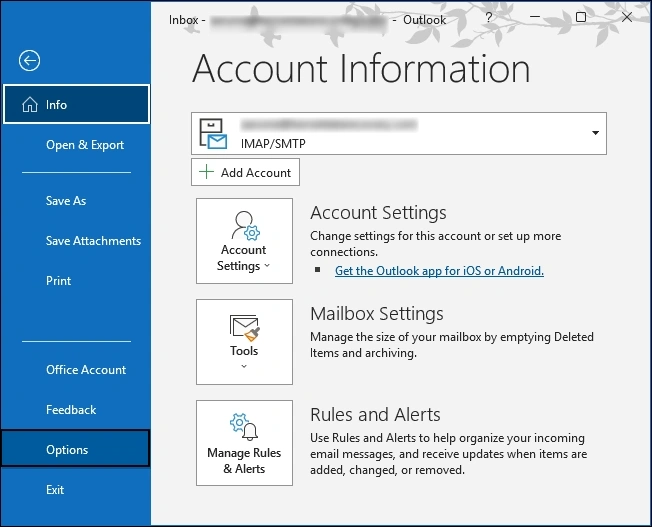Viewport: 652px width, 527px height.
Task: Click the Mailbox Settings heading
Action: 377,314
